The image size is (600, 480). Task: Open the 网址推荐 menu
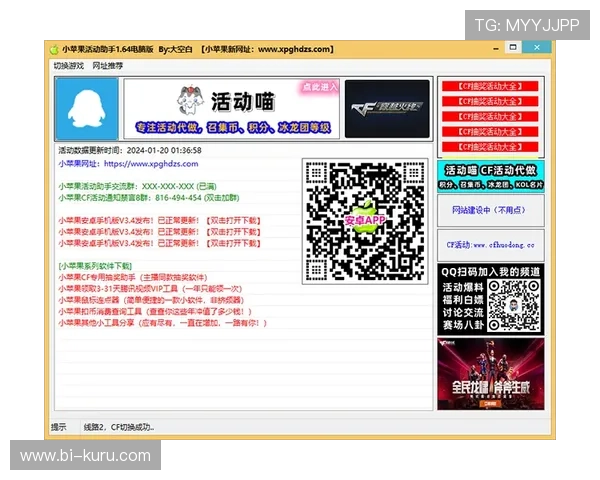point(108,66)
